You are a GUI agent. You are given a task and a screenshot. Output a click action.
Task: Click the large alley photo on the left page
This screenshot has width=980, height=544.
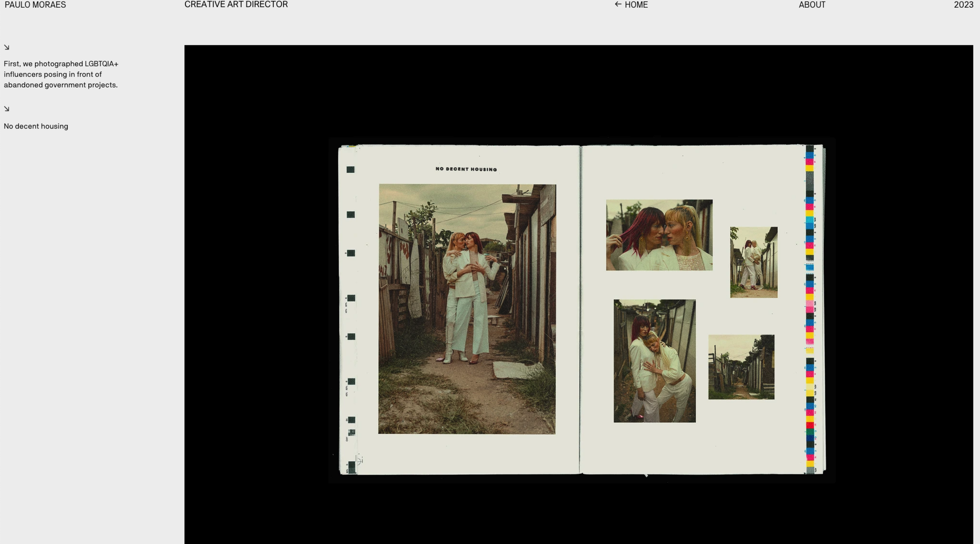coord(466,309)
